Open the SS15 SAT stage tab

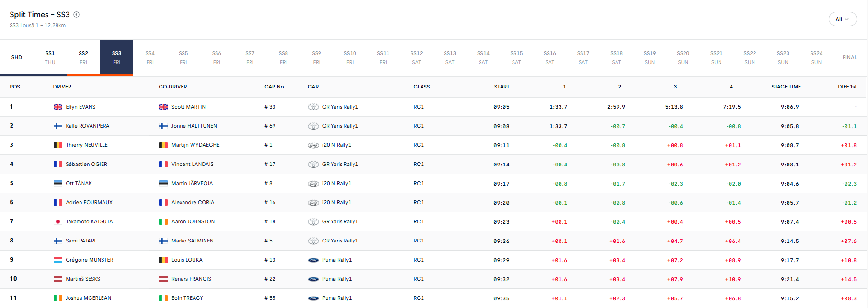(516, 57)
